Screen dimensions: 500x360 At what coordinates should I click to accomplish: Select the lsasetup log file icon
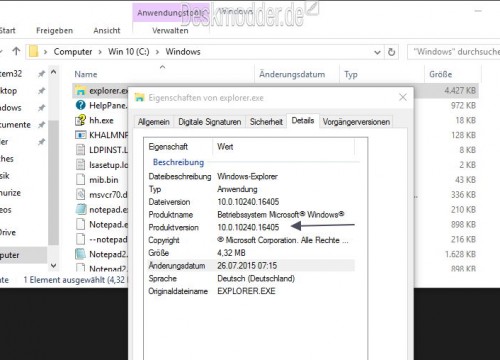tap(80, 165)
